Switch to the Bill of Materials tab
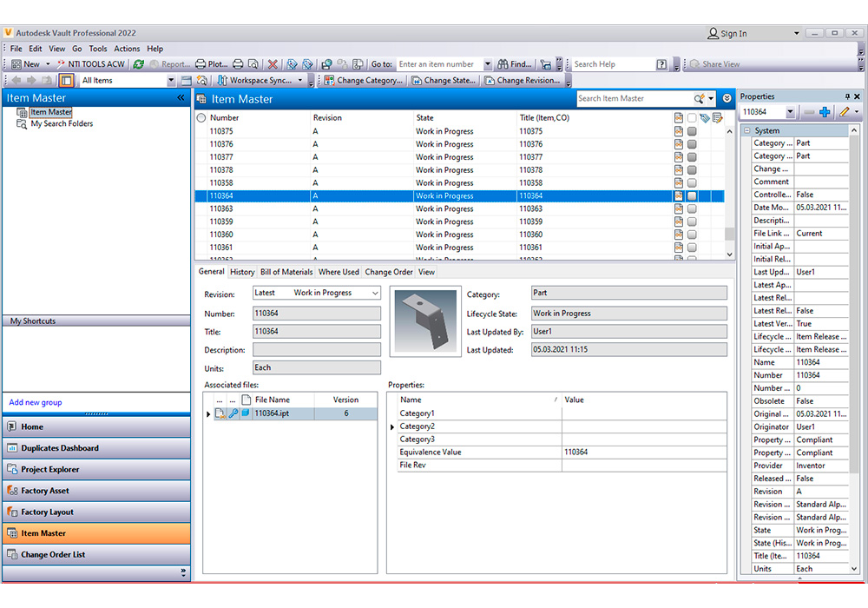The height and width of the screenshot is (608, 868). tap(286, 272)
